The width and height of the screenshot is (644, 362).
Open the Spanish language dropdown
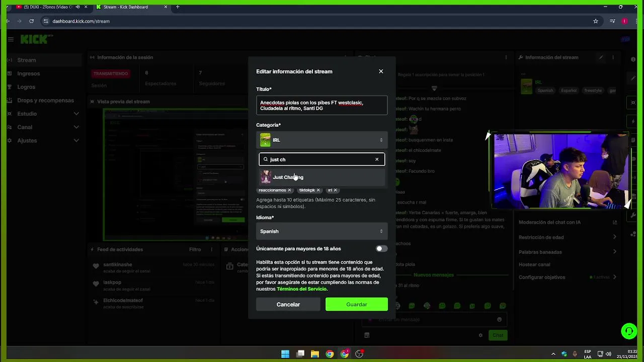pos(322,231)
